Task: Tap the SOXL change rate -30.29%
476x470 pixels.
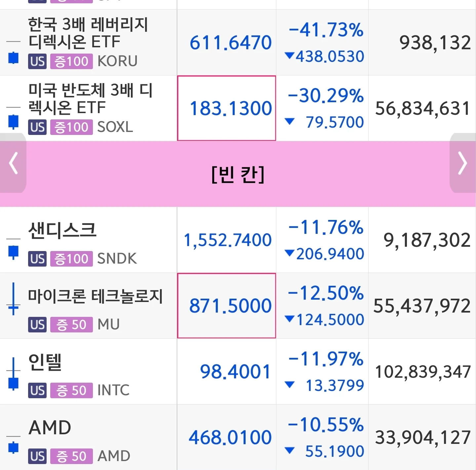Action: [x=326, y=96]
